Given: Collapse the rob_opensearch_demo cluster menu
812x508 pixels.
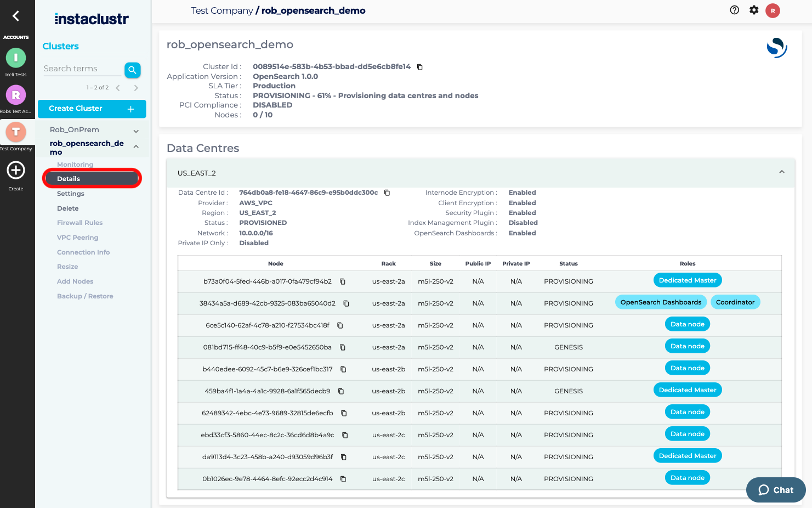Looking at the screenshot, I should click(136, 146).
